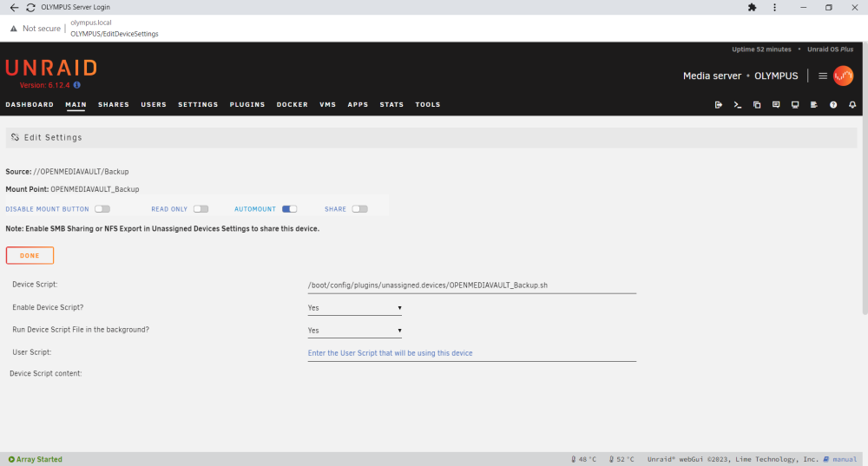
Task: Open the Shares tab
Action: (114, 105)
